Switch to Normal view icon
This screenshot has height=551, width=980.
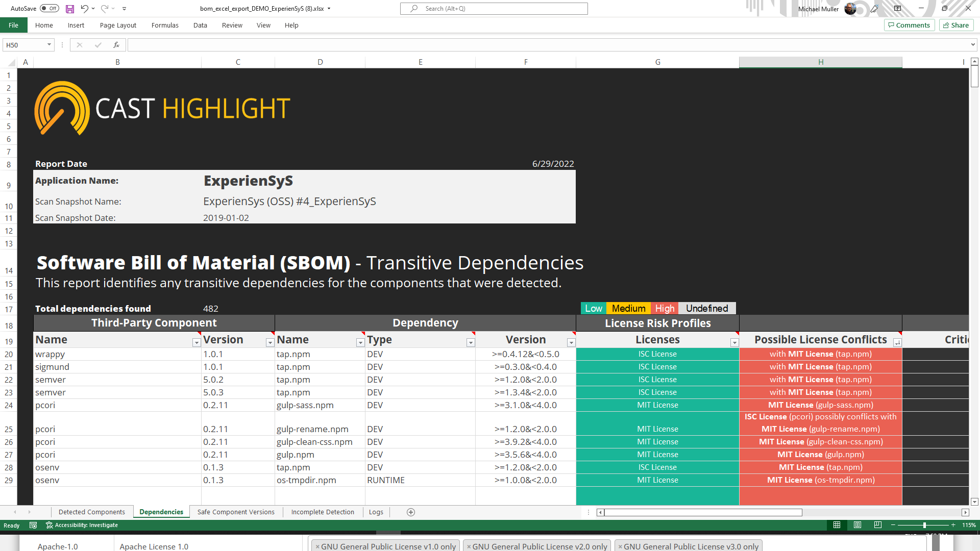click(837, 525)
